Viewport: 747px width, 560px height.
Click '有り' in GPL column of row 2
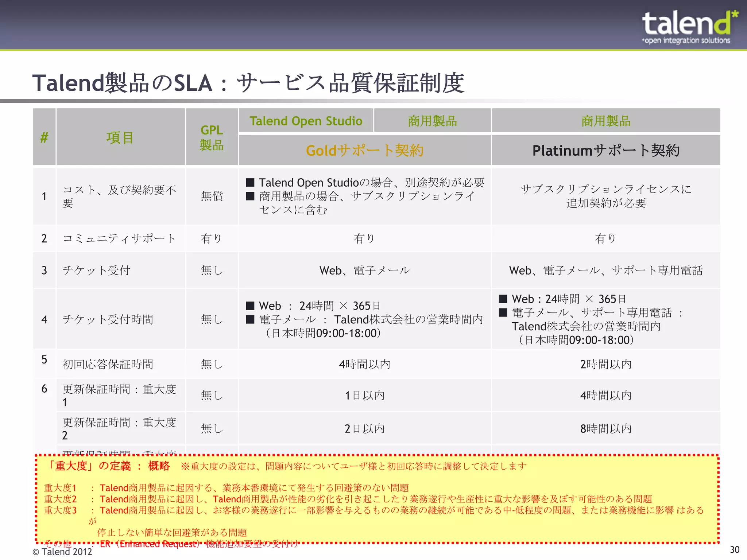(212, 238)
